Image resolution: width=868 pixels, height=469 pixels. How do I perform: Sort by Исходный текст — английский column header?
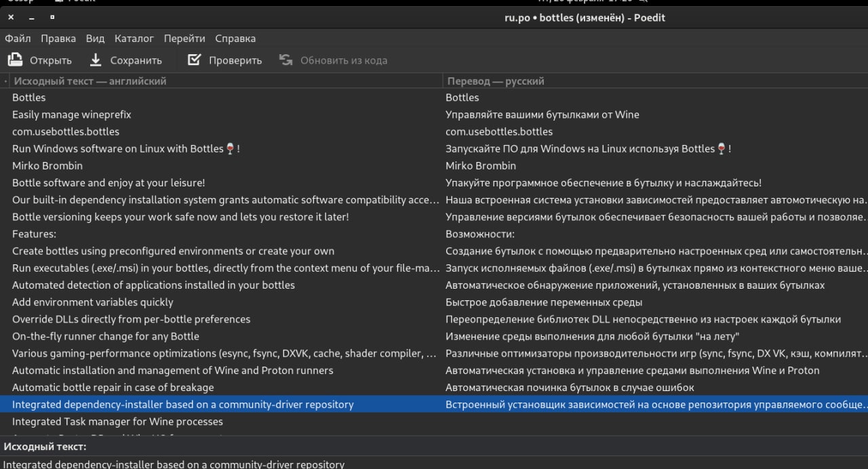[x=226, y=81]
